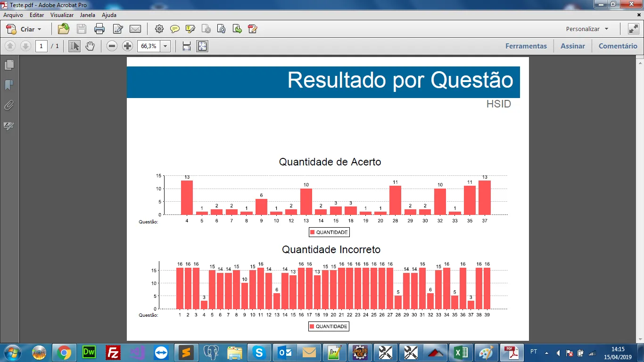The height and width of the screenshot is (362, 644).
Task: Open the Visualizar menu
Action: (62, 15)
